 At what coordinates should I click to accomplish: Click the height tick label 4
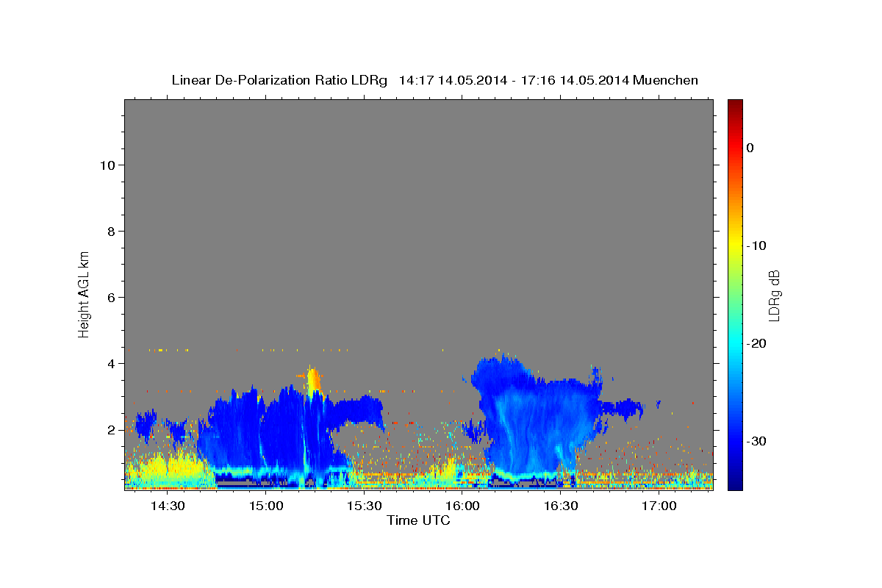(x=112, y=364)
